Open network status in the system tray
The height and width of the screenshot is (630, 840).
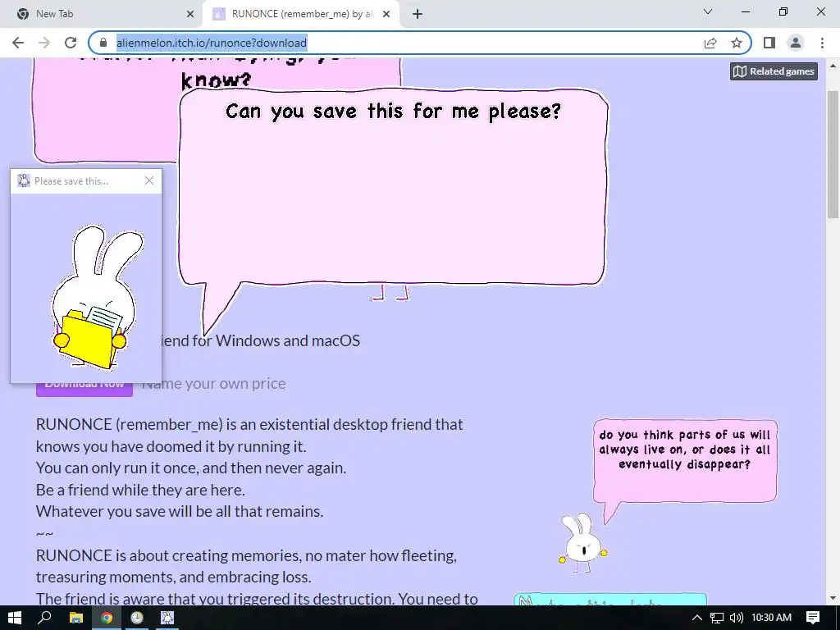click(717, 618)
